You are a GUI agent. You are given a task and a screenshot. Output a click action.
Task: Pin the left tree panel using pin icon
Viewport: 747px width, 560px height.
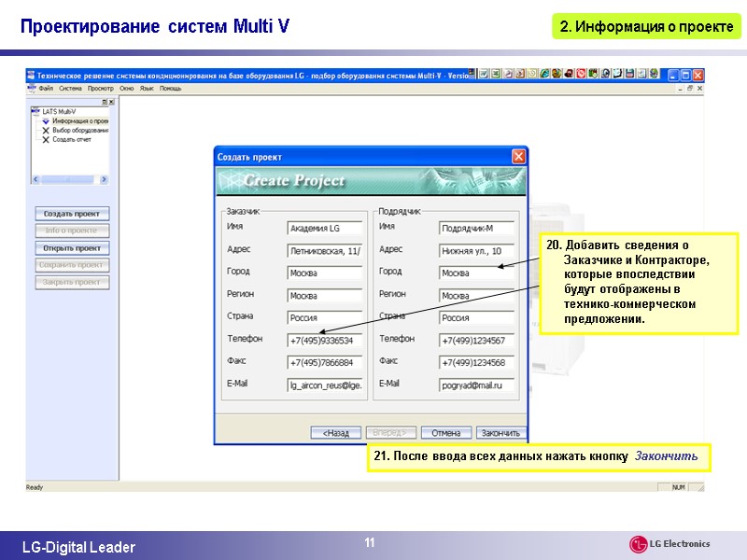pyautogui.click(x=105, y=102)
